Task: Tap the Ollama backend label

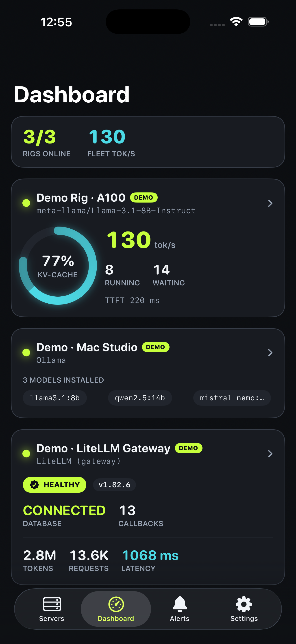Action: 51,360
